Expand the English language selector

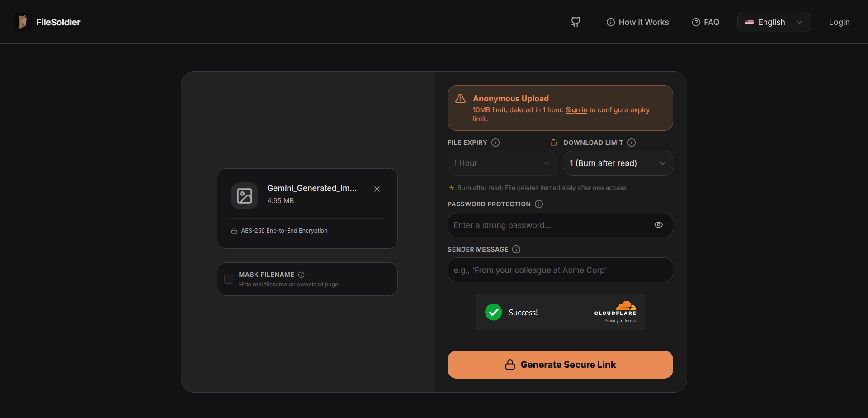(774, 22)
